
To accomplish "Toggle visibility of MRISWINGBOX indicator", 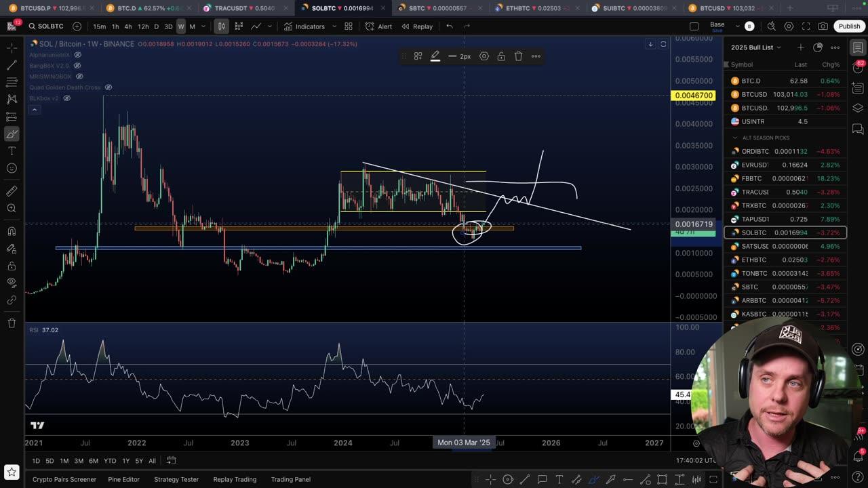I will coord(79,77).
